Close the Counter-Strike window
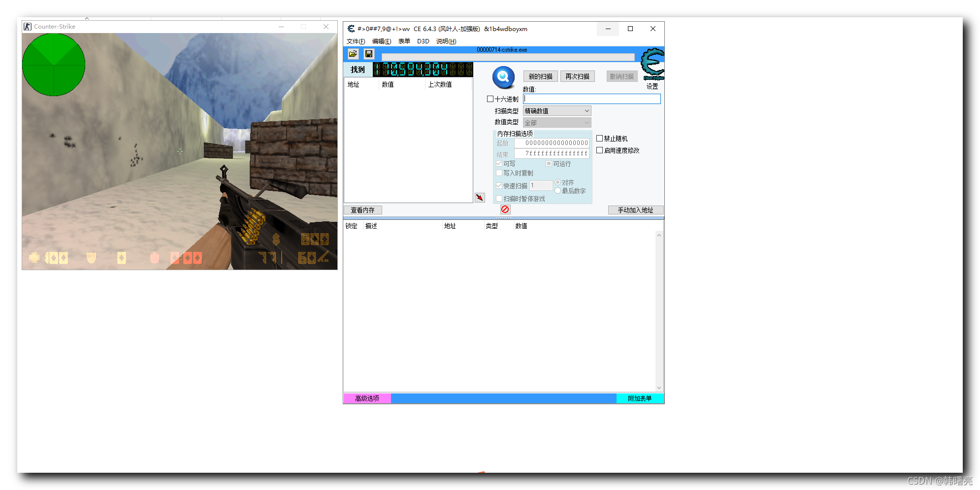The image size is (980, 490). (326, 27)
